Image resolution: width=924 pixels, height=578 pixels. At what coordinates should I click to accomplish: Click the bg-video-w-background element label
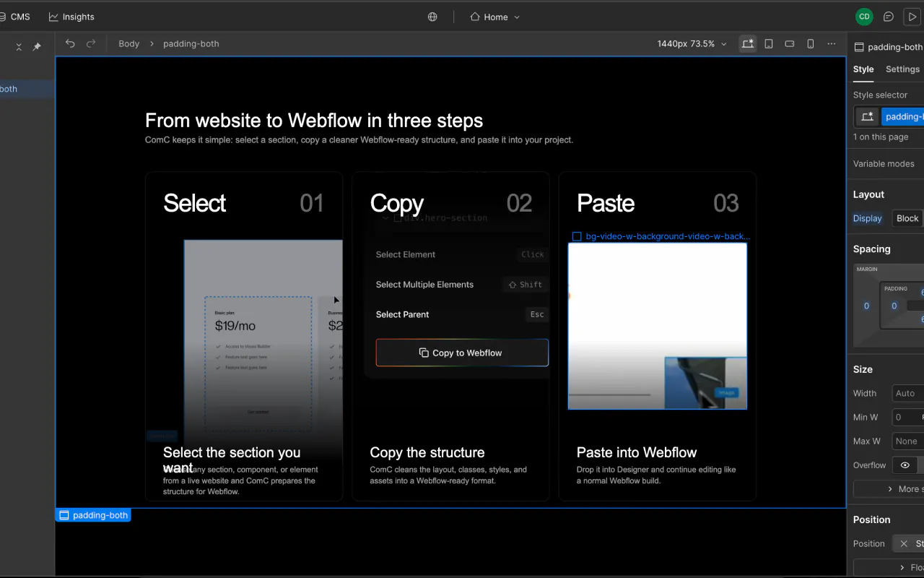point(667,236)
